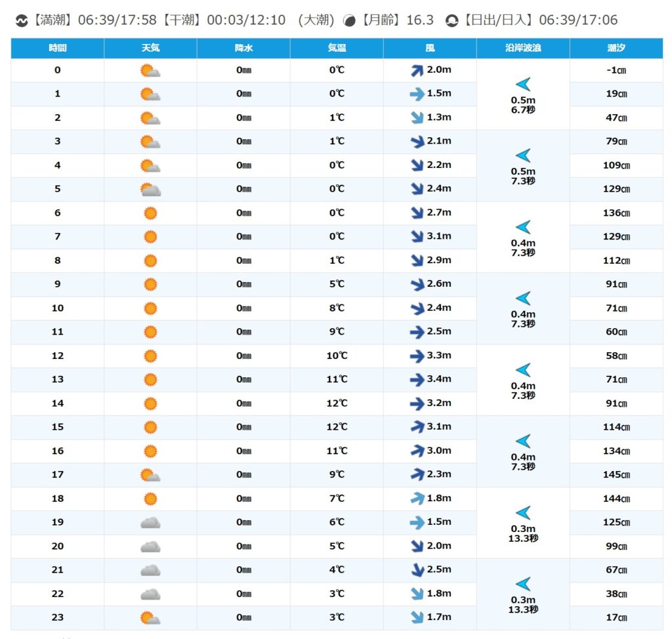This screenshot has height=639, width=672.
Task: Click the 136cm tide value at hour 6
Action: pyautogui.click(x=616, y=213)
